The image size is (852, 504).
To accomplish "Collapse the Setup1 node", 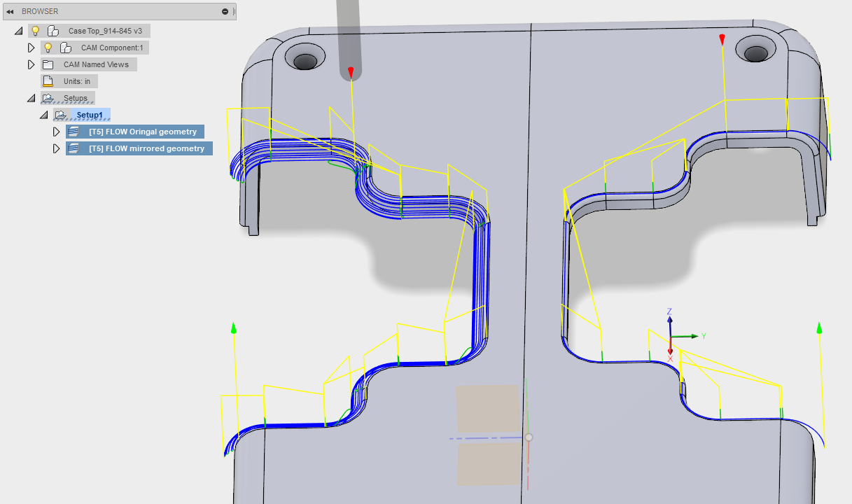I will pyautogui.click(x=44, y=115).
